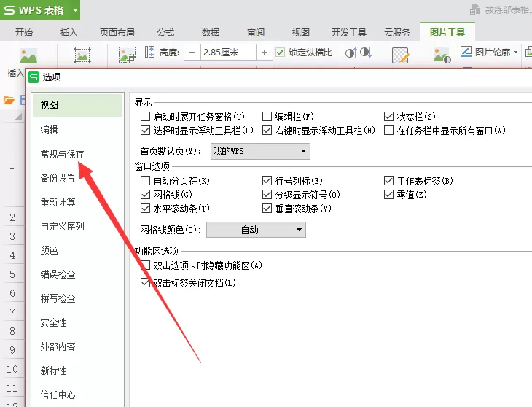This screenshot has width=532, height=407.
Task: Increase contrast using the contrast-up icon
Action: click(x=351, y=53)
